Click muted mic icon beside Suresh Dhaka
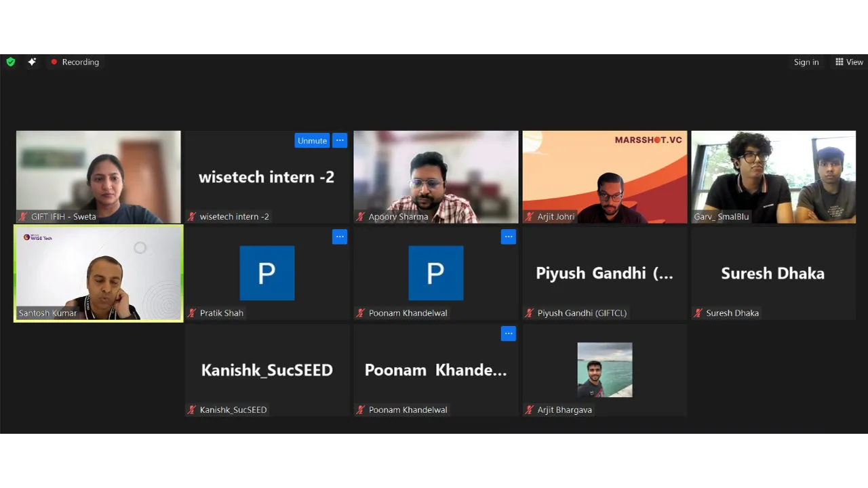Image resolution: width=868 pixels, height=488 pixels. [x=699, y=313]
